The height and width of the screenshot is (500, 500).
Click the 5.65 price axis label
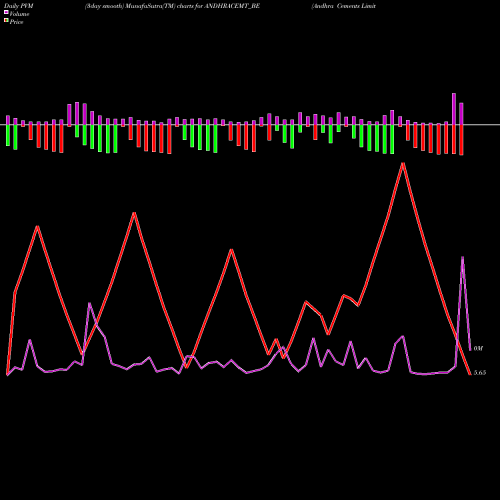480,373
